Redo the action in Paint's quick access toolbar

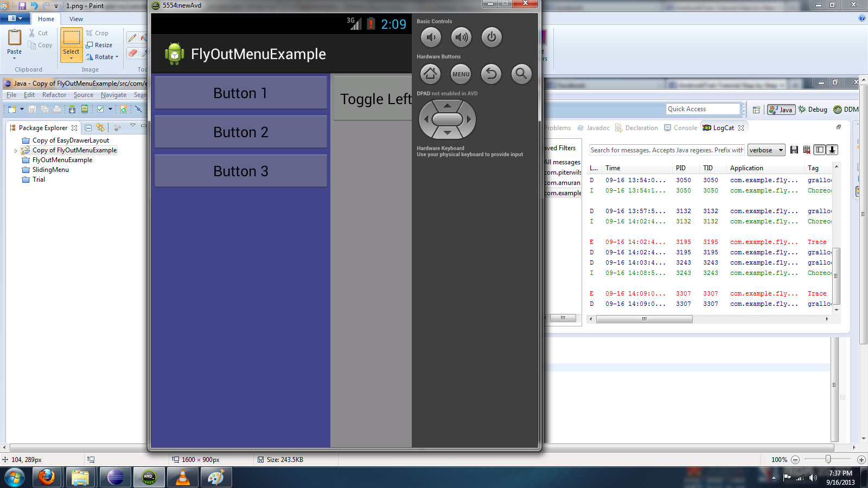click(46, 5)
